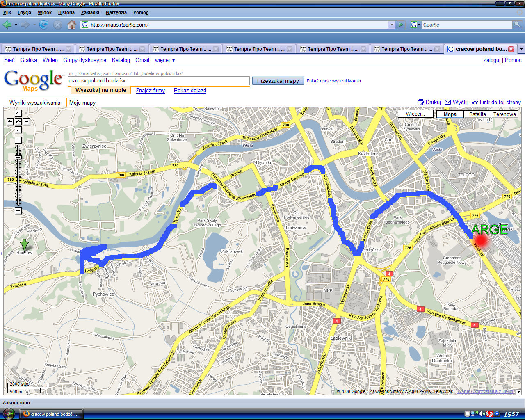The height and width of the screenshot is (420, 525).
Task: Click the Firefox Google search field
Action: [467, 25]
